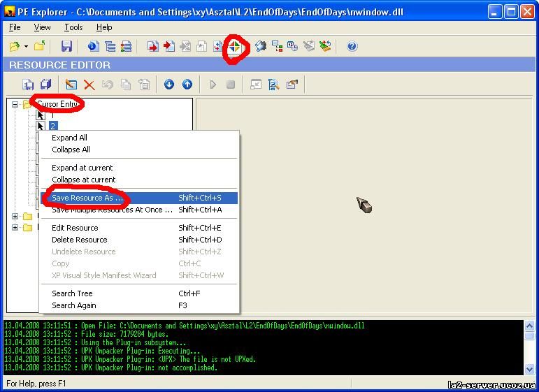Image resolution: width=539 pixels, height=392 pixels.
Task: Open the File menu
Action: point(15,27)
